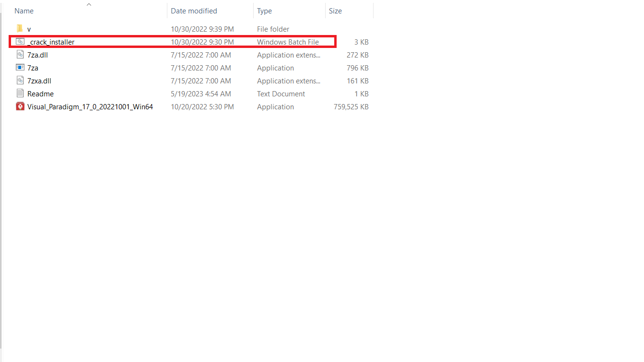Select the file name Readme
The width and height of the screenshot is (644, 362).
(40, 93)
